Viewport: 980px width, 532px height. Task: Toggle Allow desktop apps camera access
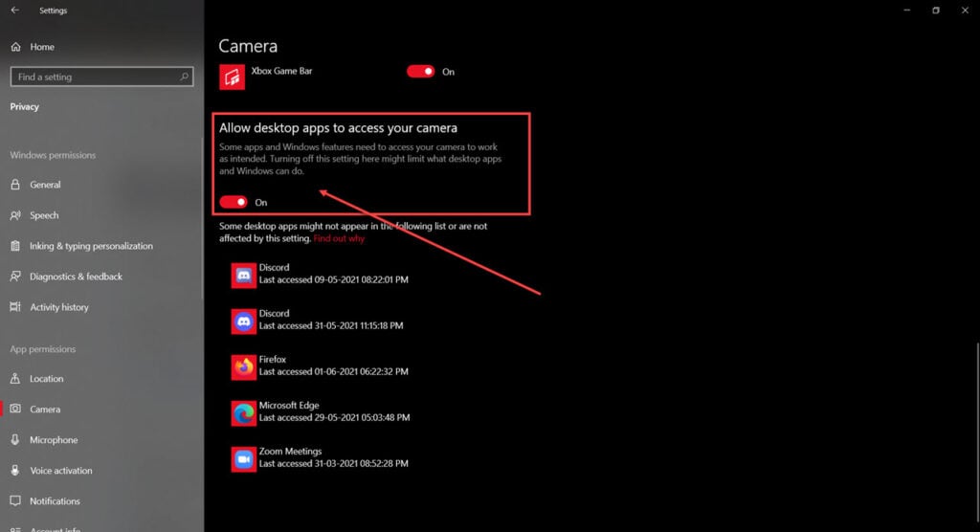(x=234, y=202)
